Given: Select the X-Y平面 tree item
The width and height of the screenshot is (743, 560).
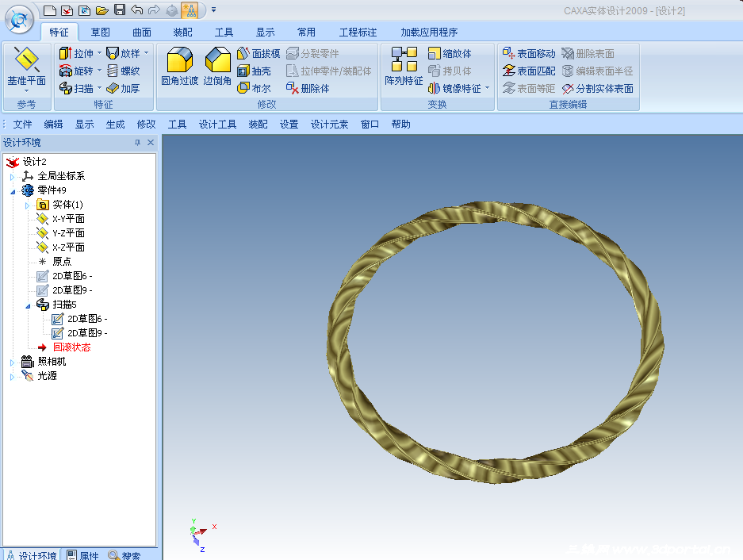Looking at the screenshot, I should pyautogui.click(x=60, y=219).
